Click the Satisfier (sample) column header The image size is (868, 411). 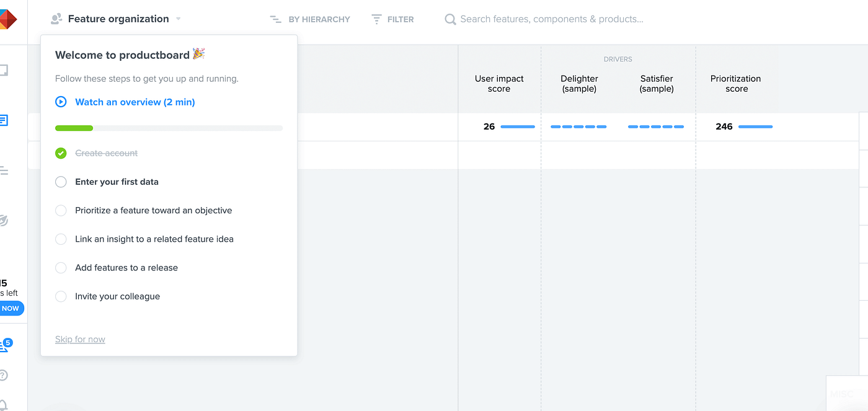pyautogui.click(x=657, y=84)
